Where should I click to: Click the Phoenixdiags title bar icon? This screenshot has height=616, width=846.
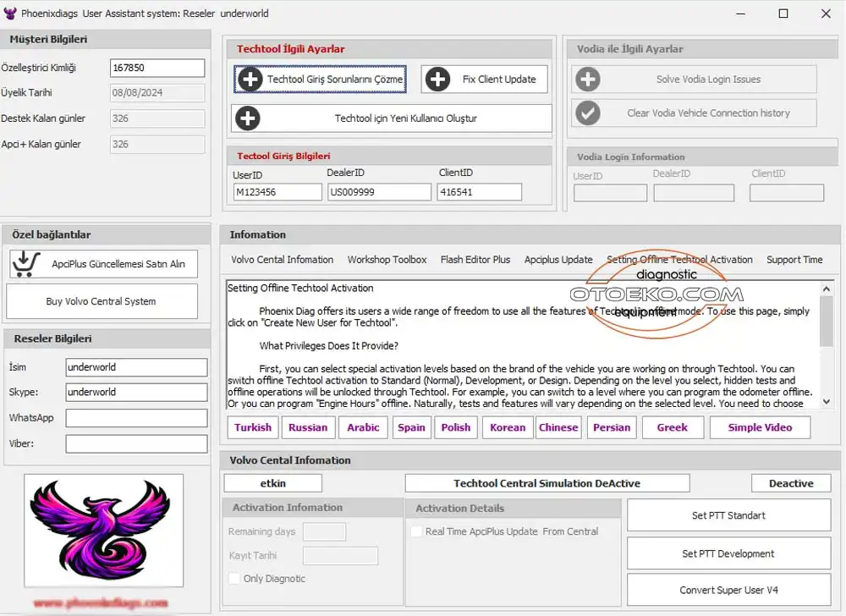[10, 14]
